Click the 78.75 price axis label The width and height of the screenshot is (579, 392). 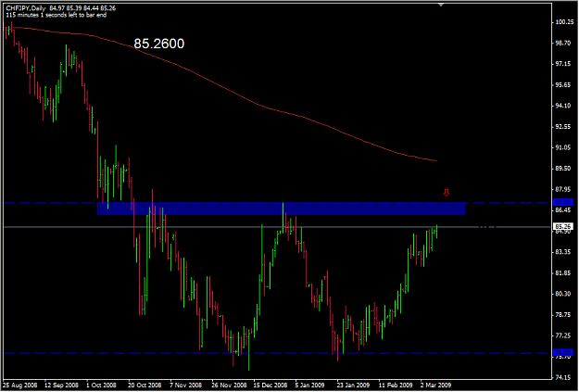(563, 315)
